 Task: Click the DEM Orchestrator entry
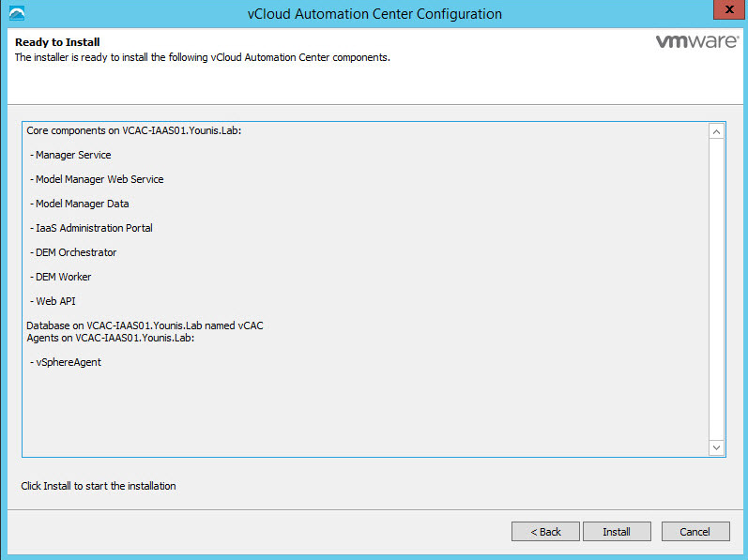[x=75, y=252]
